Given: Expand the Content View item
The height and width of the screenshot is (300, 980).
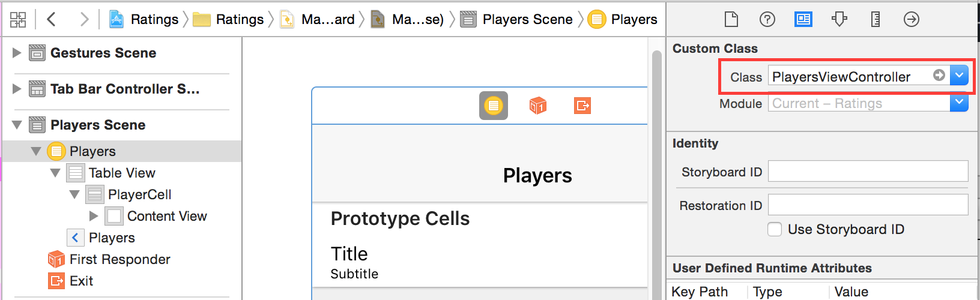Looking at the screenshot, I should (94, 216).
